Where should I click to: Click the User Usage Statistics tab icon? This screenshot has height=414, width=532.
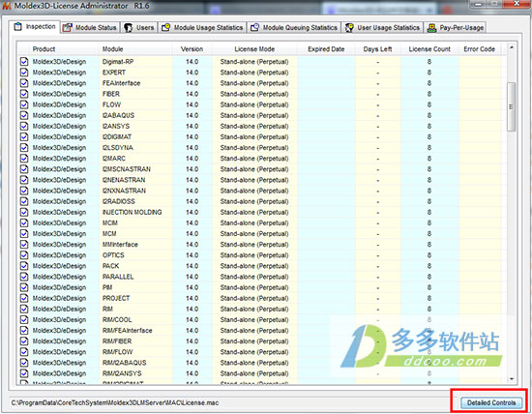349,27
